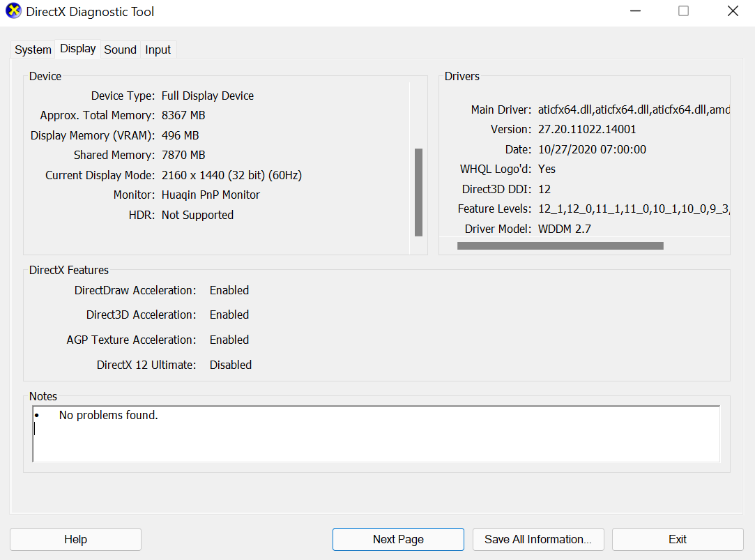Maximize the DirectX Diagnostic Tool window
Viewport: 755px width, 560px height.
[x=683, y=11]
